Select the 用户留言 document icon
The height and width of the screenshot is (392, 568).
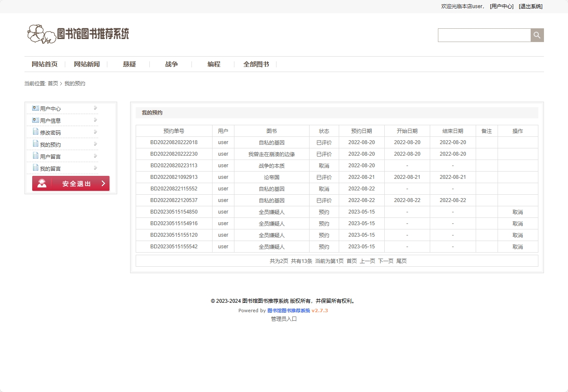pyautogui.click(x=35, y=156)
